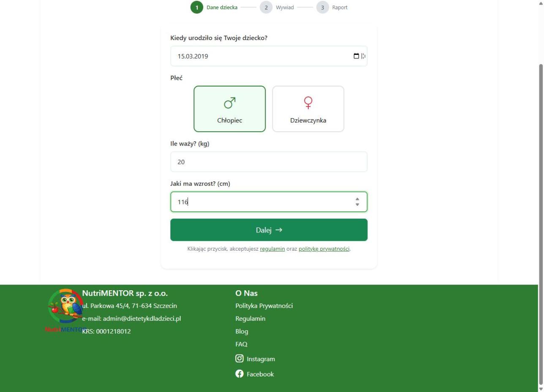Open the calendar picker in birth date field
544x392 pixels.
[x=356, y=56]
